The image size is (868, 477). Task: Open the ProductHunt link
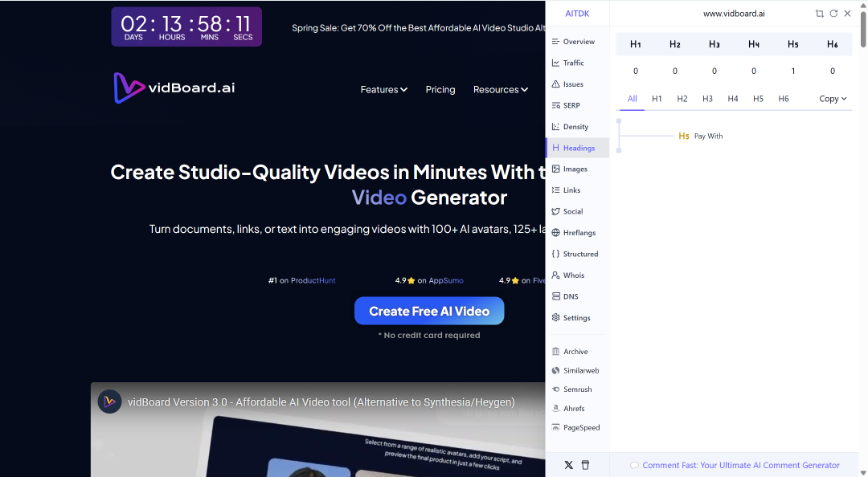pos(313,280)
